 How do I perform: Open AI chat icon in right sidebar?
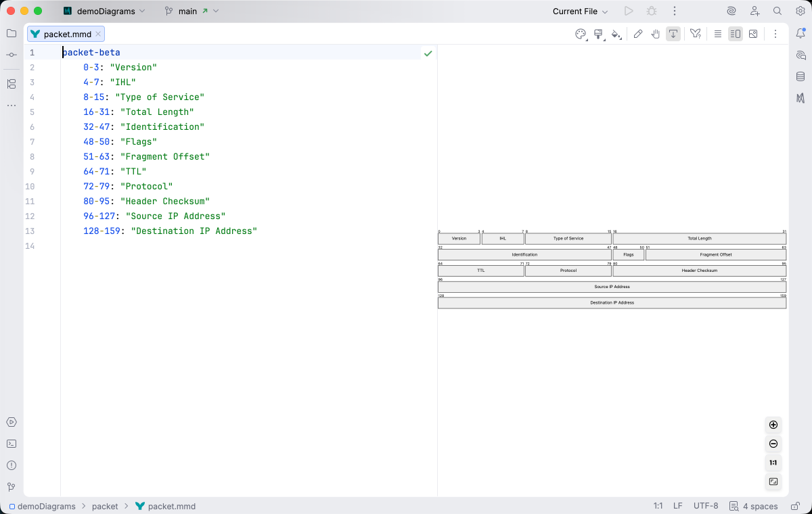pyautogui.click(x=800, y=55)
